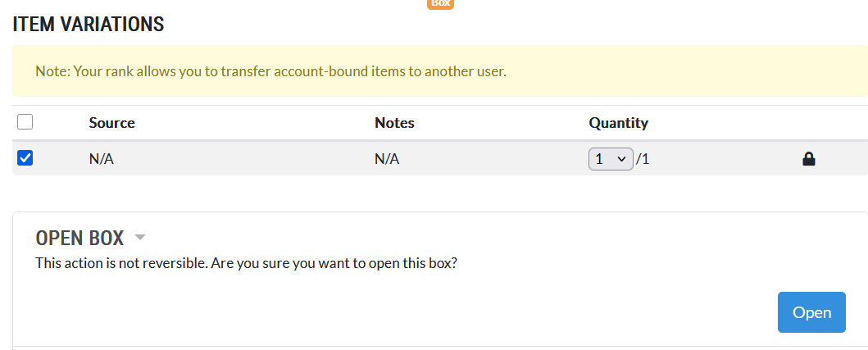
Task: Select the N/A value under Source
Action: pos(101,159)
